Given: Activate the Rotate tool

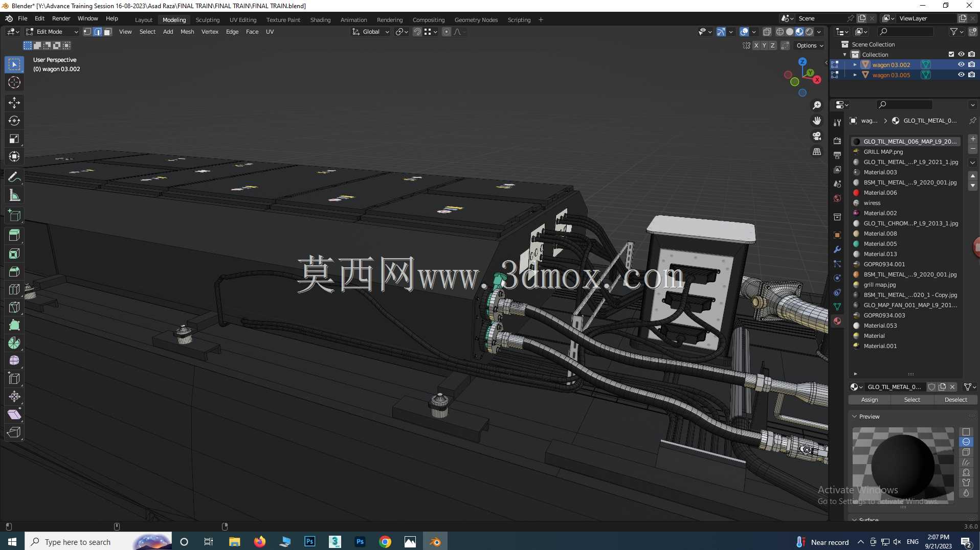Looking at the screenshot, I should (x=14, y=121).
